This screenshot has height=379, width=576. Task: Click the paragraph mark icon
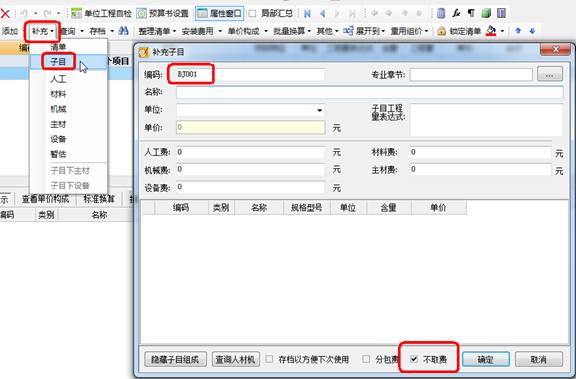(x=471, y=14)
